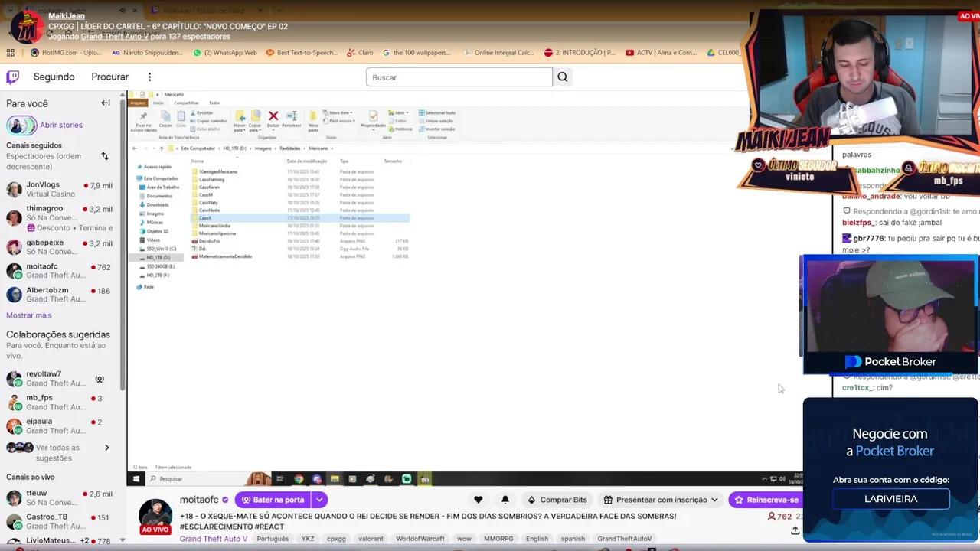The width and height of the screenshot is (980, 551).
Task: Select Exibir tab in Explorer ribbon
Action: pyautogui.click(x=214, y=103)
